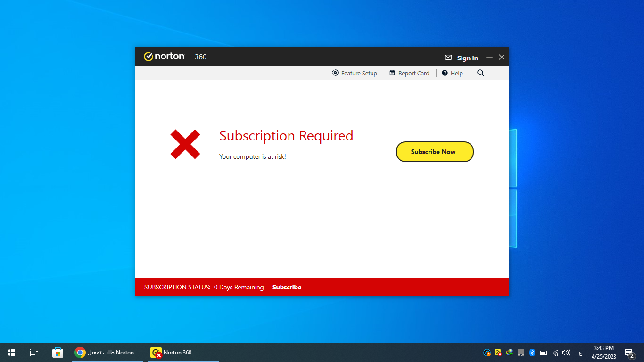The image size is (644, 362).
Task: Click the volume speaker tray icon
Action: (566, 353)
